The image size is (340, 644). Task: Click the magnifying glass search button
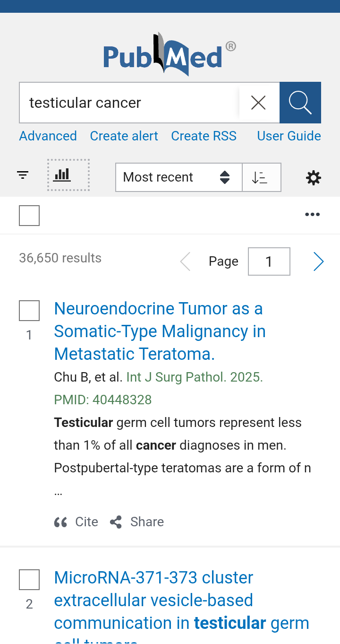tap(300, 103)
